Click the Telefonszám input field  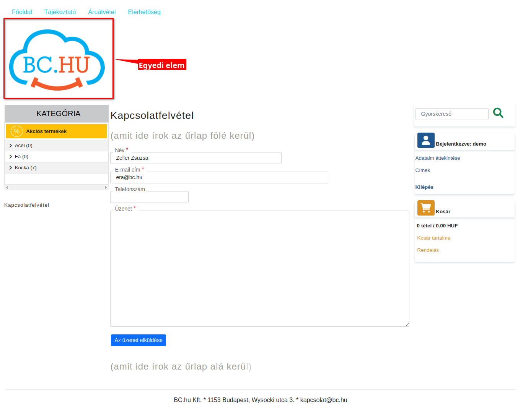click(x=149, y=197)
